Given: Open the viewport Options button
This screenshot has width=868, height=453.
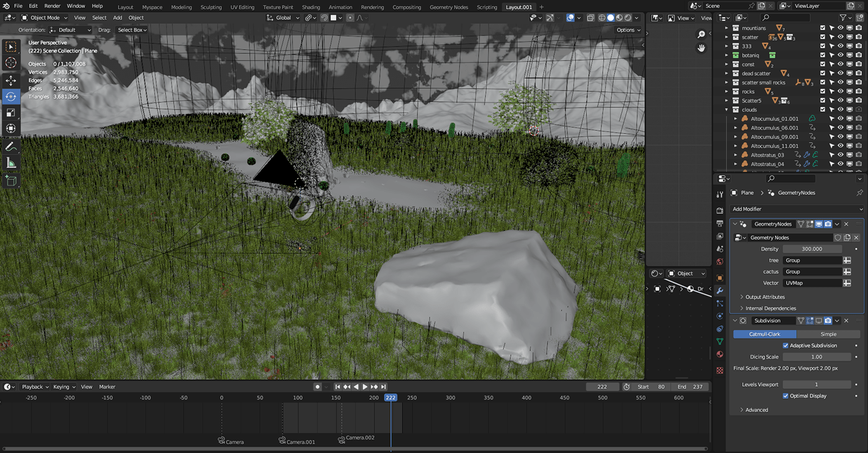Looking at the screenshot, I should pyautogui.click(x=627, y=30).
